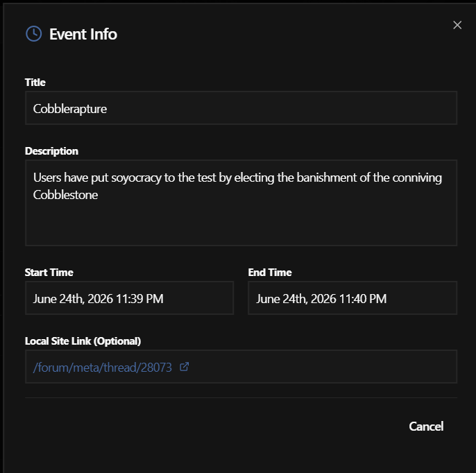Viewport: 476px width, 473px height.
Task: Click the Description field label
Action: tap(51, 151)
